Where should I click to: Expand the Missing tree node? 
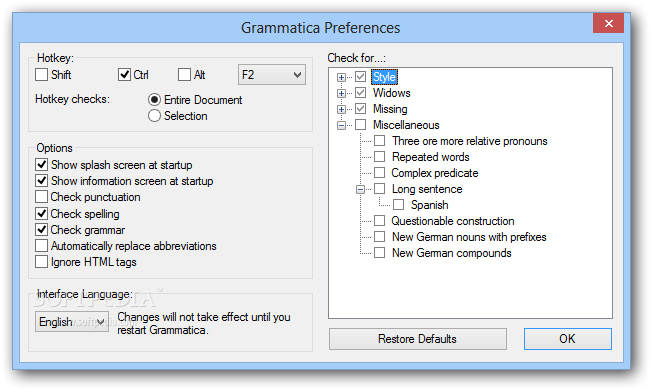pos(341,109)
